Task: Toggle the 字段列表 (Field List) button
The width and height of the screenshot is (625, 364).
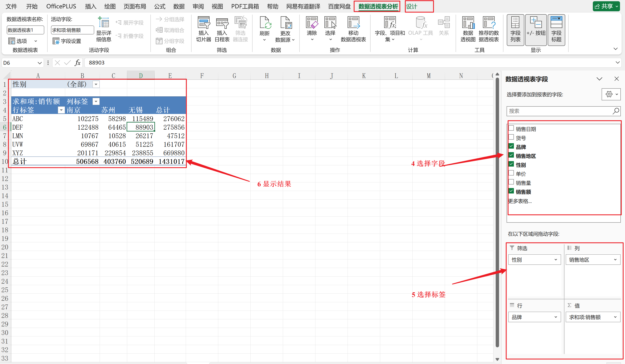Action: pos(515,29)
